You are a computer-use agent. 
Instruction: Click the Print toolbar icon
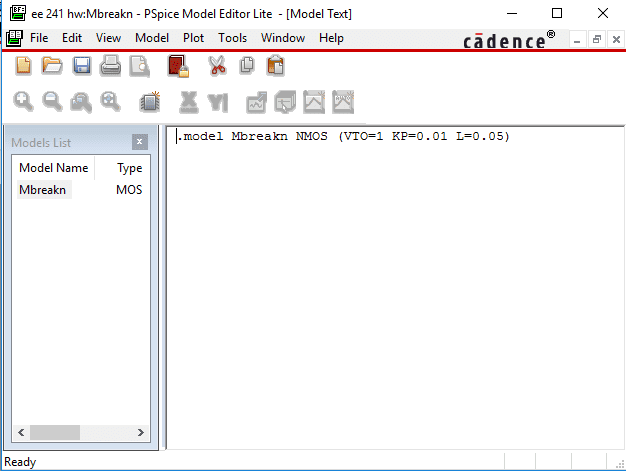point(110,66)
